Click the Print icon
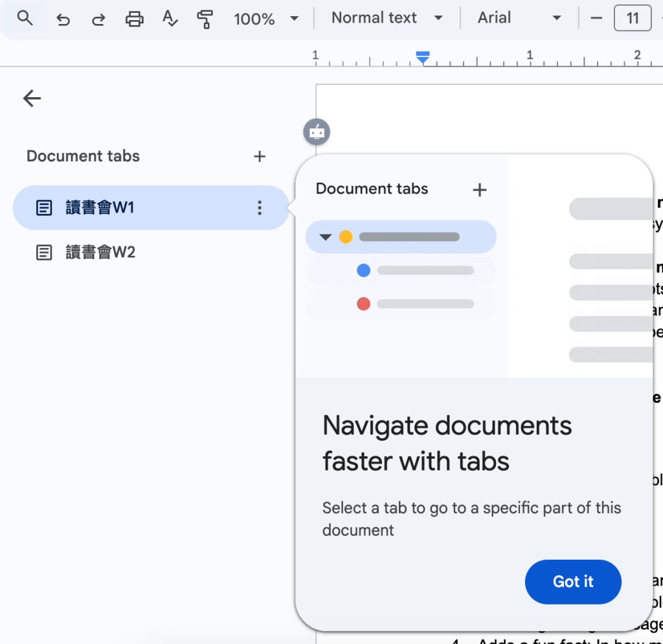 [134, 19]
